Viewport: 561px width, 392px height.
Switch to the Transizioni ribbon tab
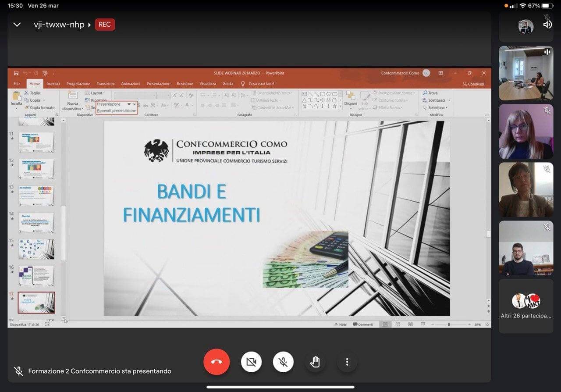pos(106,84)
